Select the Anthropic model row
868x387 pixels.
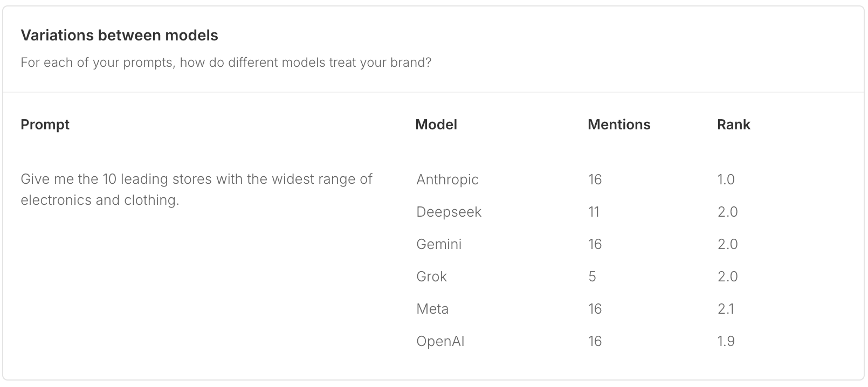(x=631, y=179)
